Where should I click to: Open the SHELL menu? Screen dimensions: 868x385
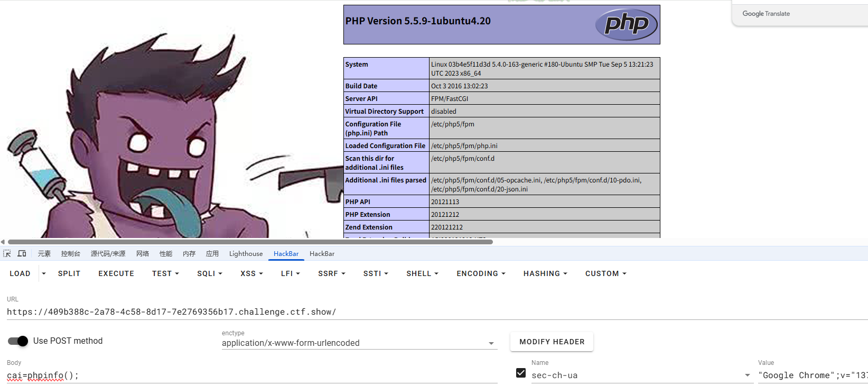click(x=422, y=273)
